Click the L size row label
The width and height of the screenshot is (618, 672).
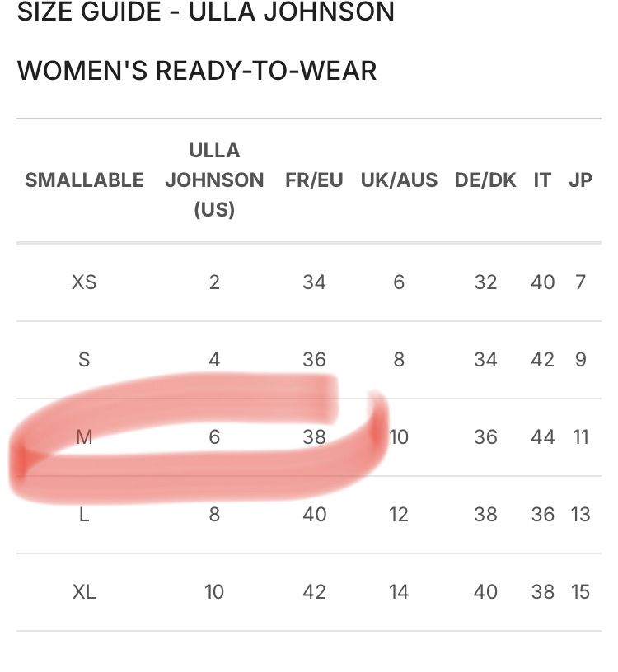[x=84, y=514]
